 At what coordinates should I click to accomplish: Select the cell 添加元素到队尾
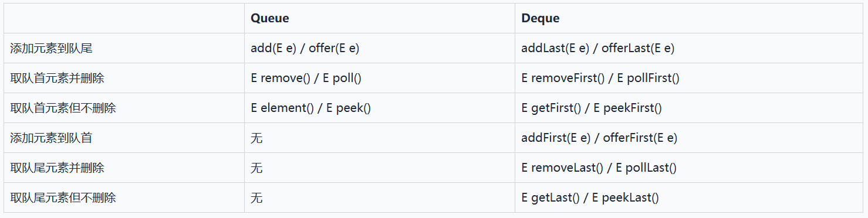pyautogui.click(x=124, y=48)
